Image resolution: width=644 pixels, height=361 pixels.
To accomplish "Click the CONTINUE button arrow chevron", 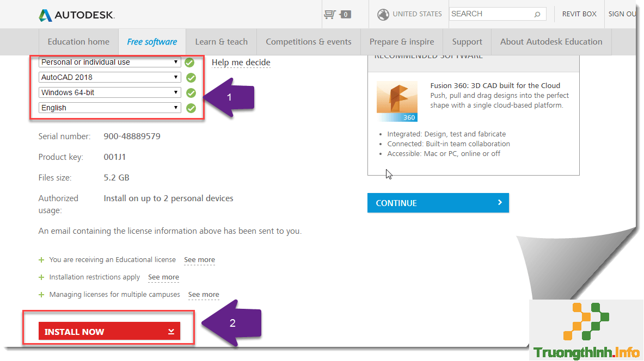I will pyautogui.click(x=500, y=202).
